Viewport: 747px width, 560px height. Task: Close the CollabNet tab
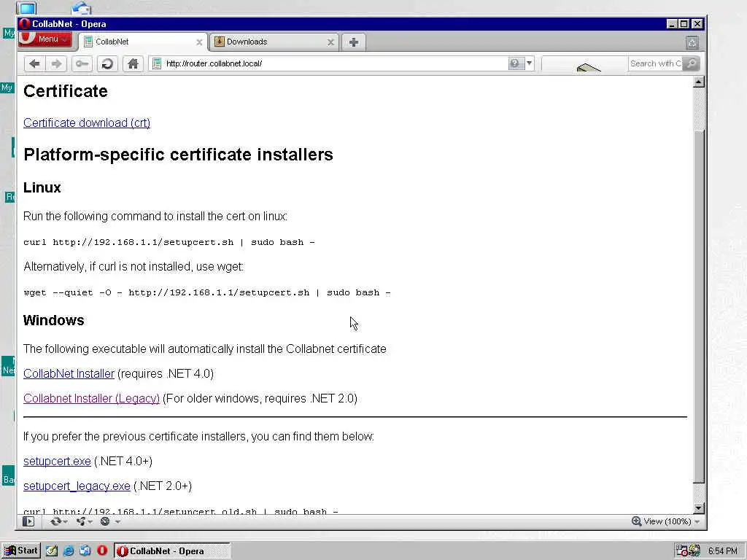pos(199,42)
